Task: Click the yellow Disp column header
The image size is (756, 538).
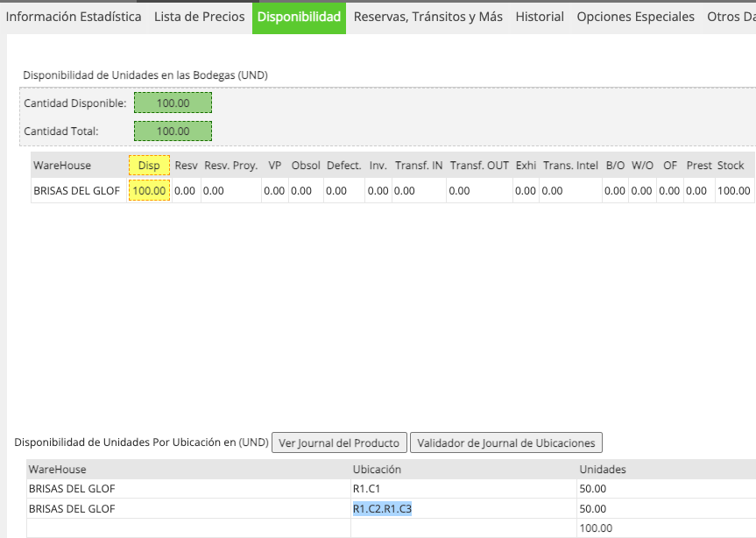Action: point(149,166)
